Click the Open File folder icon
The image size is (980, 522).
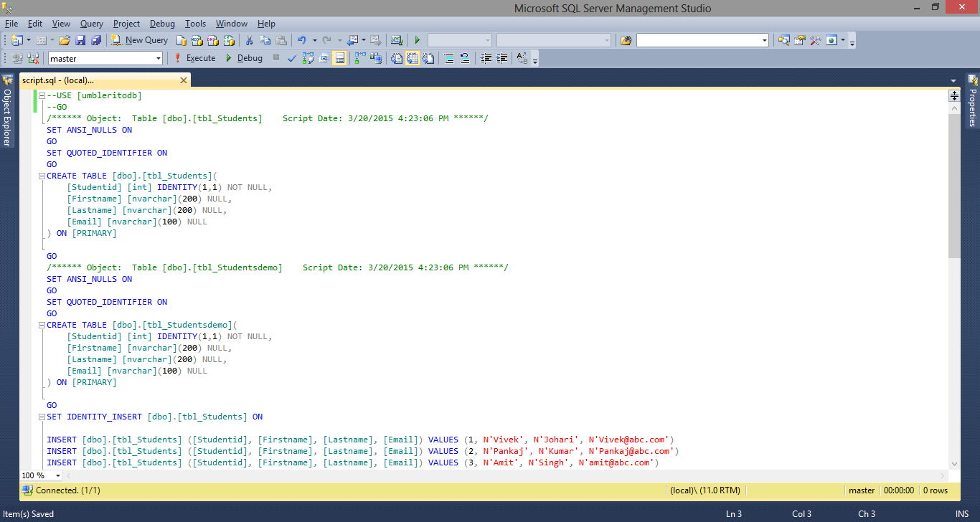(65, 40)
